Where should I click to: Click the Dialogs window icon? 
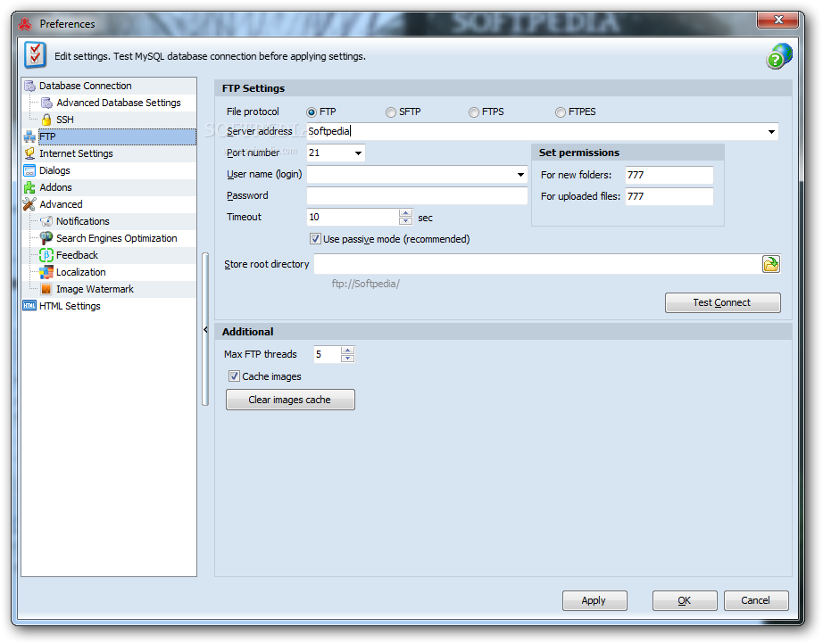(x=30, y=170)
